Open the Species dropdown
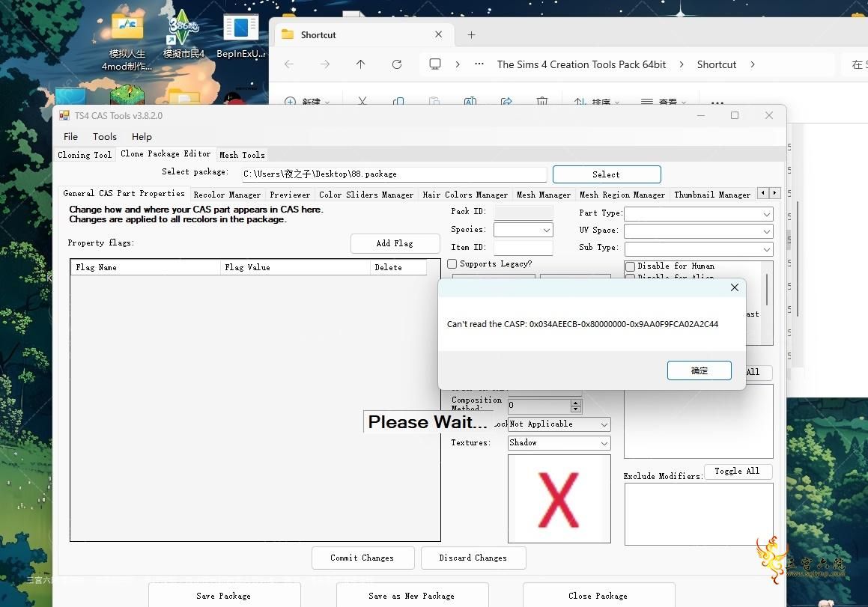868x607 pixels. click(547, 230)
